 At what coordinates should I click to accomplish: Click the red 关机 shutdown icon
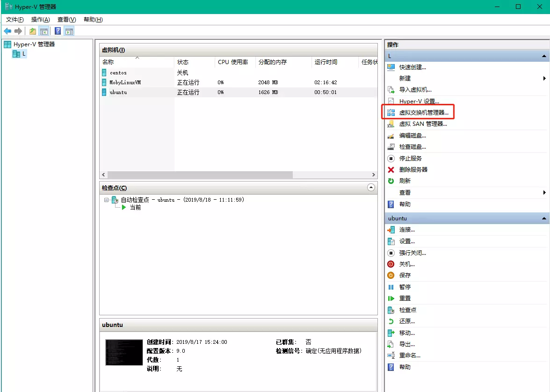391,264
